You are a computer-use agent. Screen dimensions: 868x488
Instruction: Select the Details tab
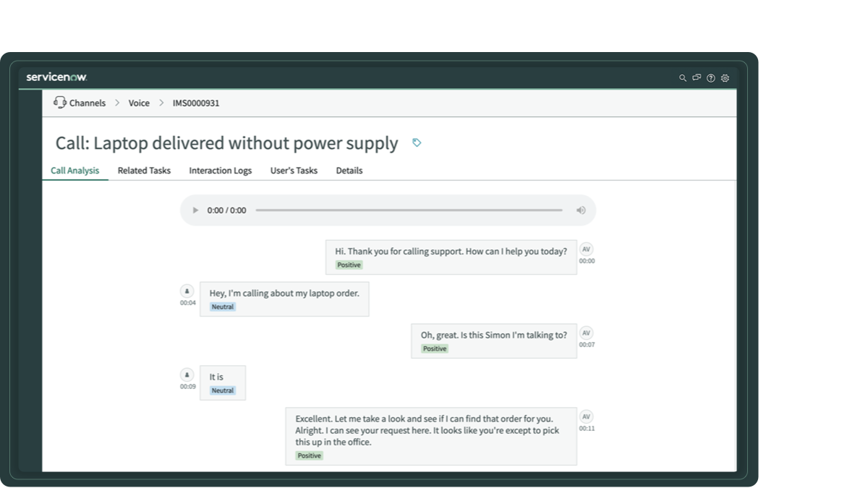349,171
